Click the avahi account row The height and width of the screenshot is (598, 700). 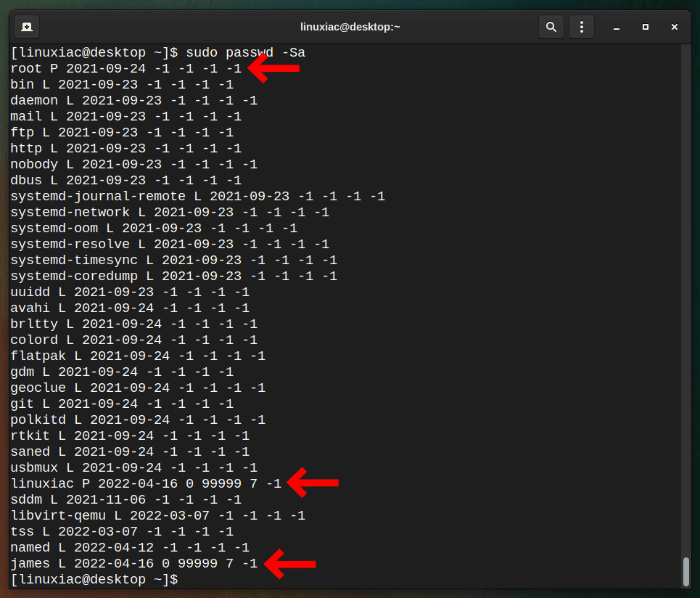(x=130, y=308)
